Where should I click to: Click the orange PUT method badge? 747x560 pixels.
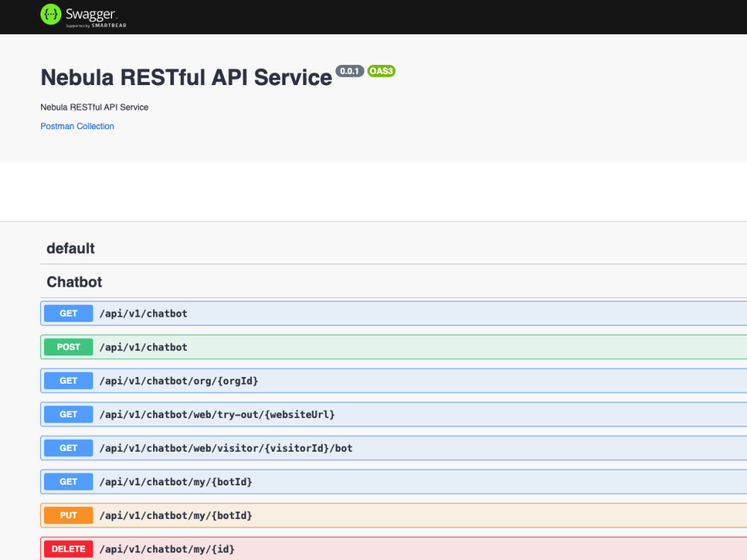pos(69,515)
